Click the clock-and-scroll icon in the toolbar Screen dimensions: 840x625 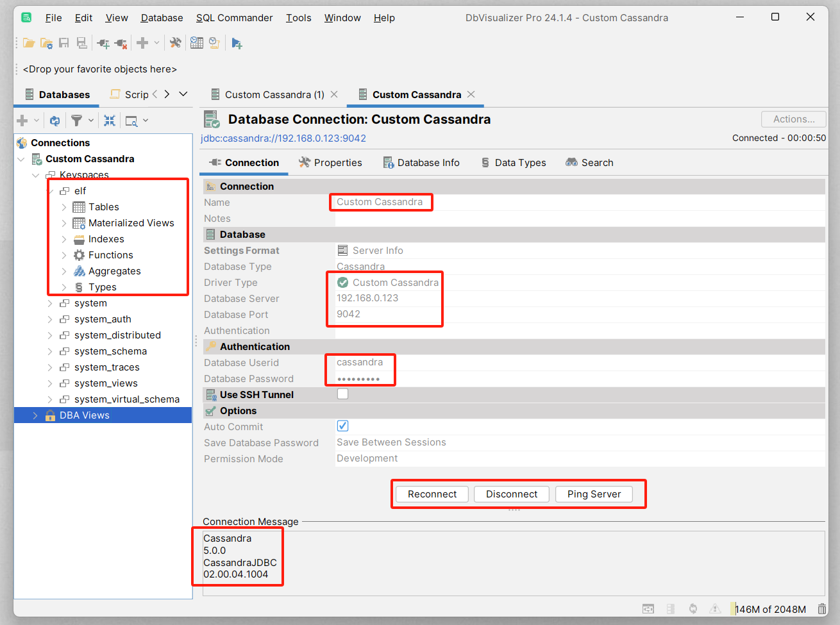(x=214, y=43)
